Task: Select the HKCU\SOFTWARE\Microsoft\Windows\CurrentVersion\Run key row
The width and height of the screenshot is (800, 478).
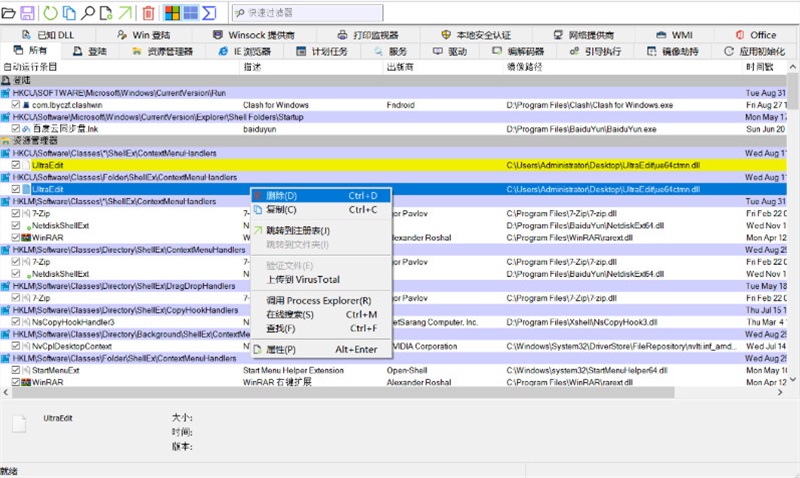Action: coord(393,93)
